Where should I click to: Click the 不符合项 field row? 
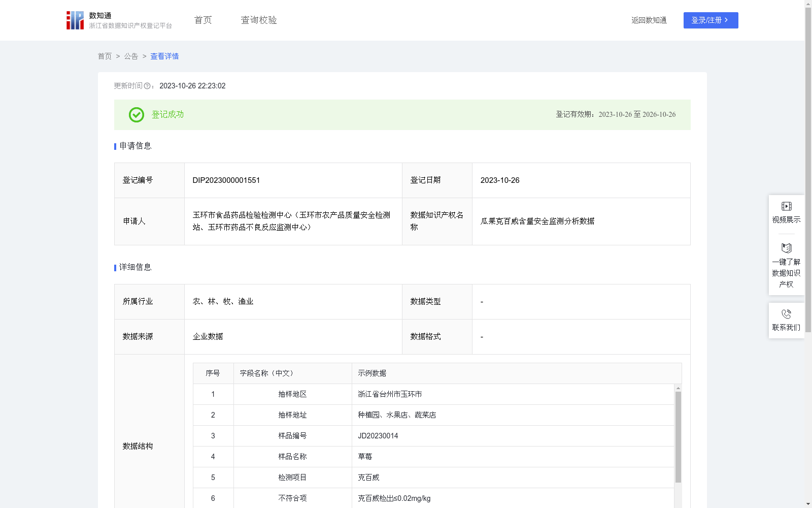pos(433,498)
